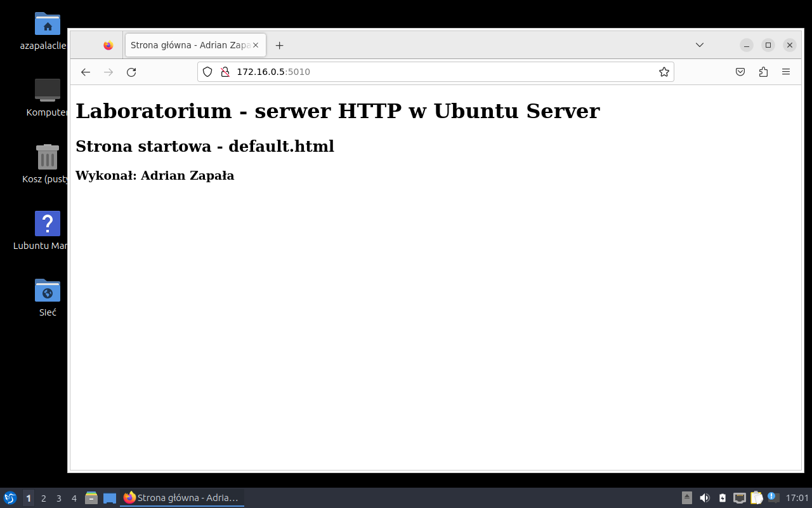Open the Lubuntu start menu
The width and height of the screenshot is (812, 508).
tap(10, 498)
